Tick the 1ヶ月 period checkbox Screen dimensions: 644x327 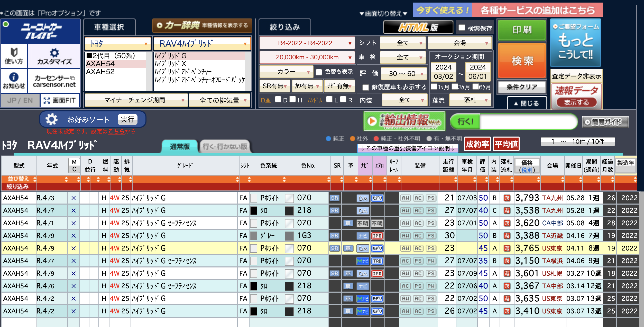tap(434, 86)
